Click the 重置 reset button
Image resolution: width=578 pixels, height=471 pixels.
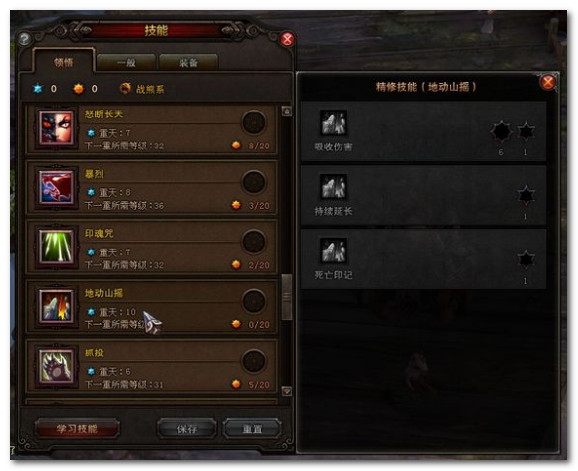(253, 429)
